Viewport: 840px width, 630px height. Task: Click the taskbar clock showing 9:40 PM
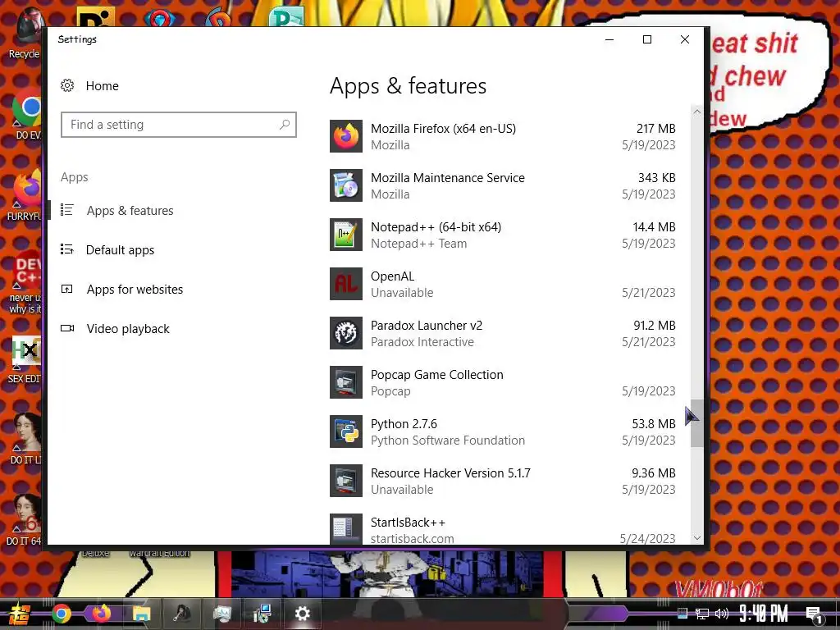pyautogui.click(x=764, y=614)
